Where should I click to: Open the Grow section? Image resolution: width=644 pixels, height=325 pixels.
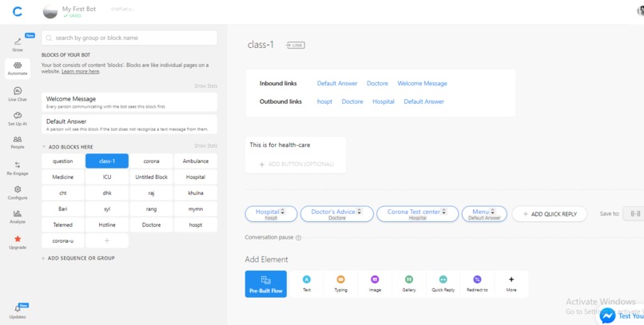point(18,45)
